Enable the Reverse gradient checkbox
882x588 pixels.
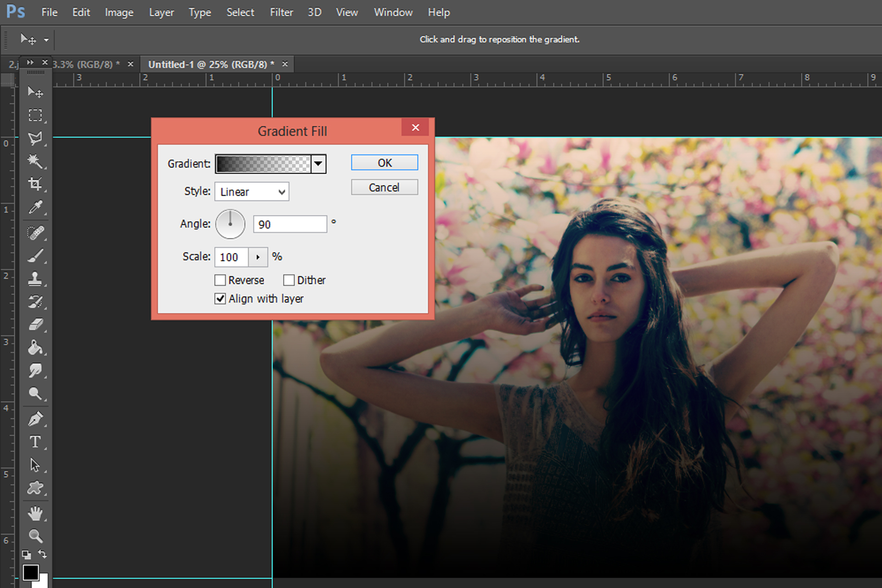(220, 280)
